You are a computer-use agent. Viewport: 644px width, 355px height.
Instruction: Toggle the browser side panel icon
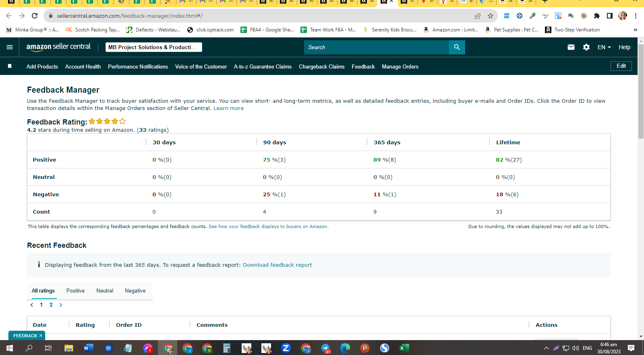pyautogui.click(x=610, y=16)
